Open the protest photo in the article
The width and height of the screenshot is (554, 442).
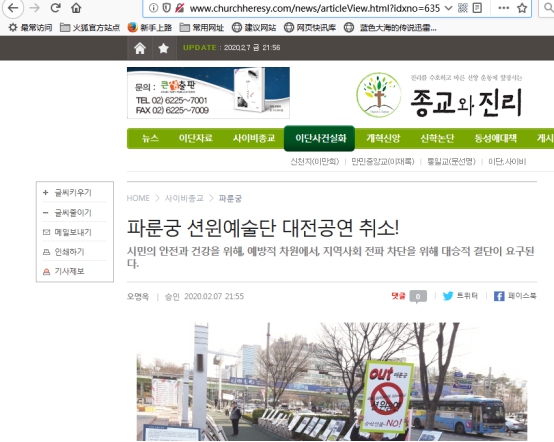tap(332, 382)
